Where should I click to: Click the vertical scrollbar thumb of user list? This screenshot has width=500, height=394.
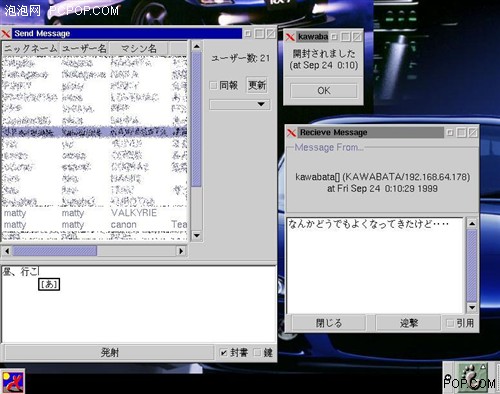tap(196, 119)
